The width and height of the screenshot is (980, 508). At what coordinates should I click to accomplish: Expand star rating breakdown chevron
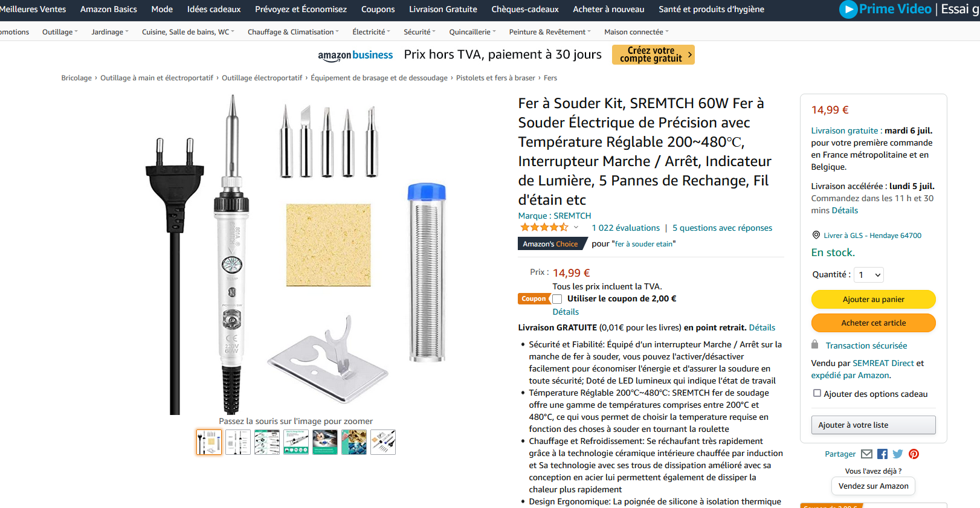tap(576, 228)
